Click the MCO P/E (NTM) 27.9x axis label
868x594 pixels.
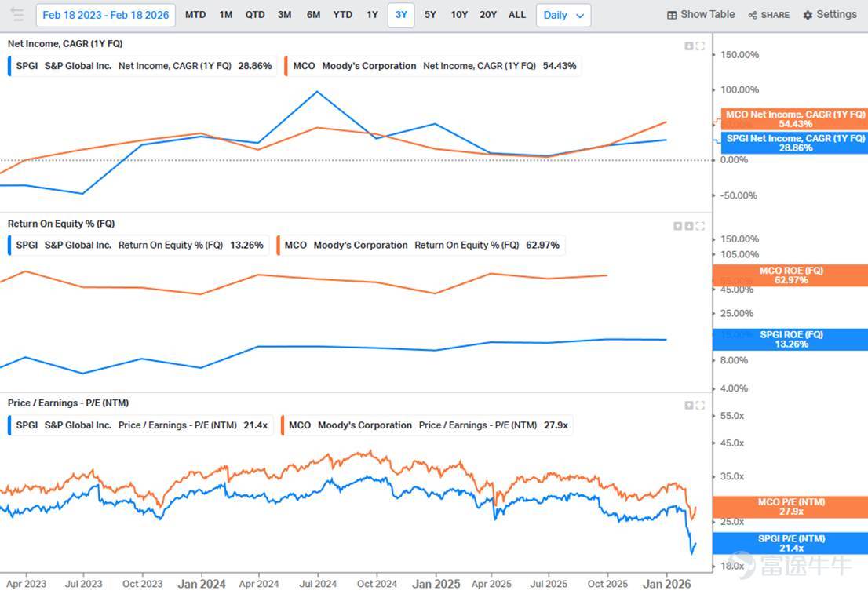click(790, 507)
